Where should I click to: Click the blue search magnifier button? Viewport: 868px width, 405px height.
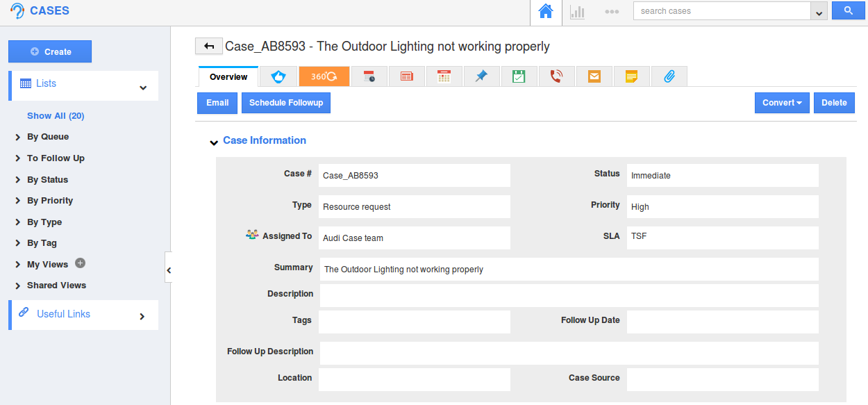[847, 11]
